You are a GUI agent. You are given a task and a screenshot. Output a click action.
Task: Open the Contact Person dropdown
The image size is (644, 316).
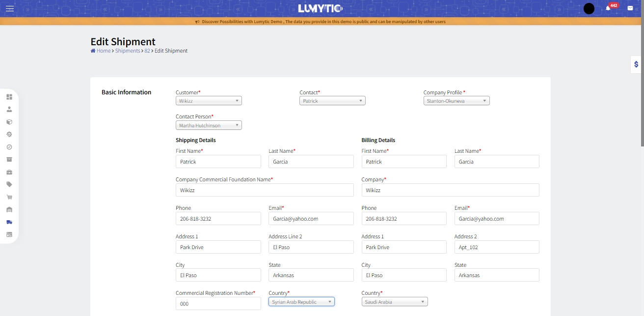pos(209,125)
